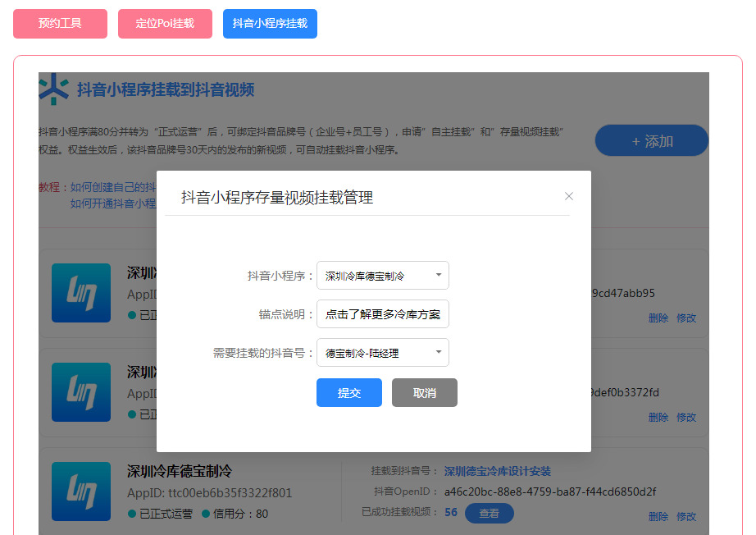This screenshot has height=535, width=756.
Task: Delete the entry ending 9cd47abb95
Action: [658, 318]
